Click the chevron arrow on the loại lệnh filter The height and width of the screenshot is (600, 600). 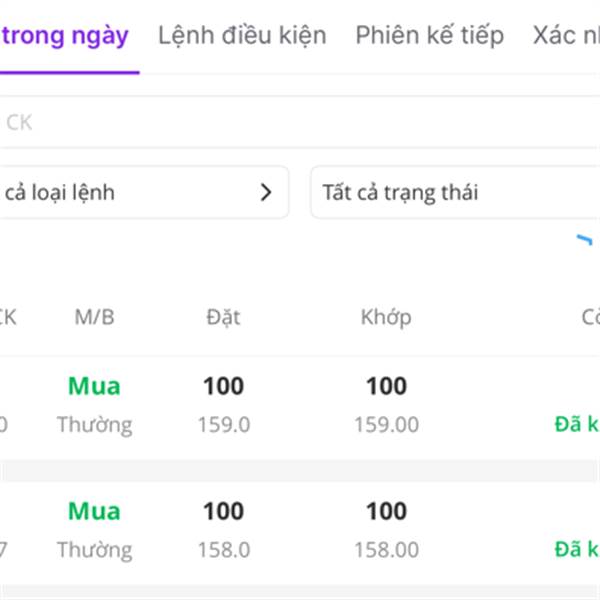(x=266, y=193)
